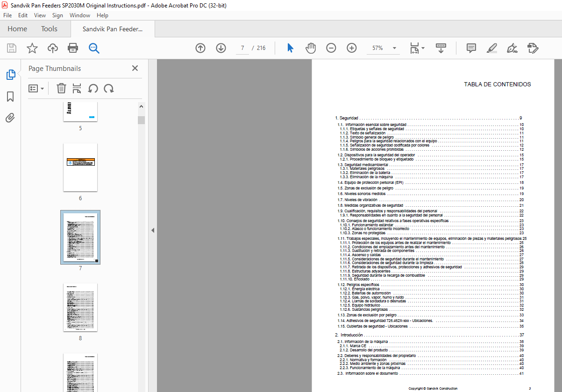Select page 5 thumbnail

(80, 112)
